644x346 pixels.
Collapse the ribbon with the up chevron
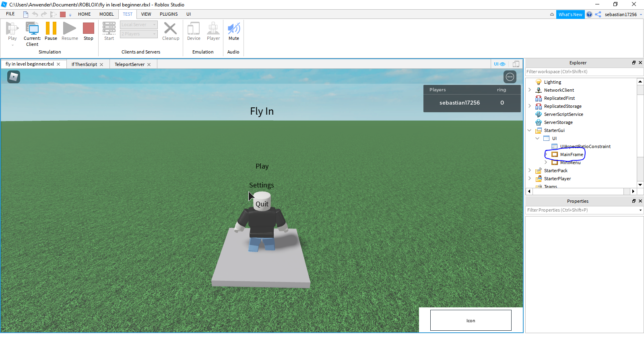(552, 14)
